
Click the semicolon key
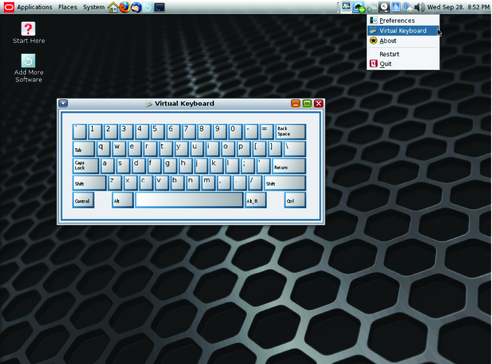(248, 166)
